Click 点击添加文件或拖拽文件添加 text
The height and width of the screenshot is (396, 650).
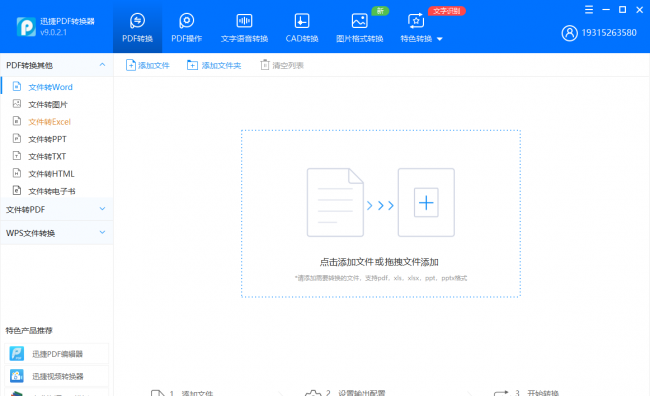[379, 262]
